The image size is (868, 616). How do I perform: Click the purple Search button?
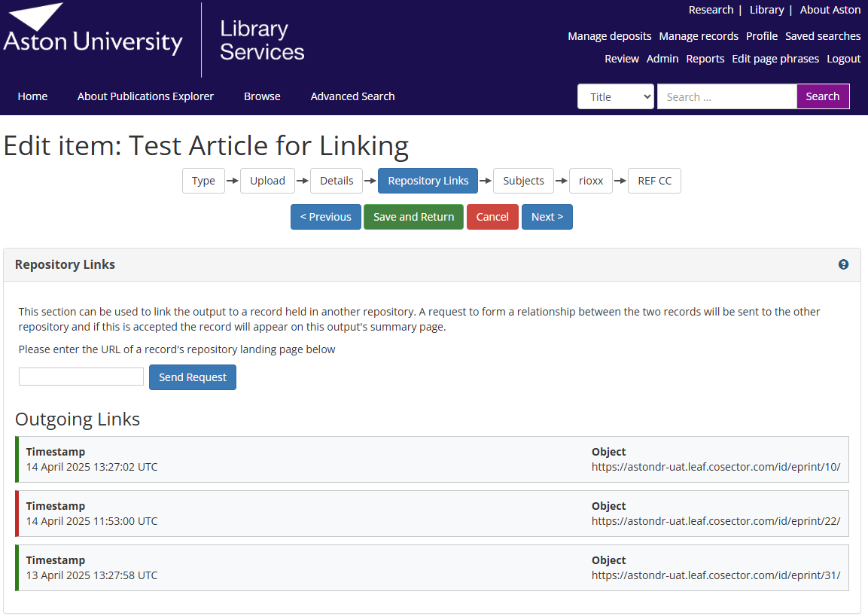click(x=822, y=96)
